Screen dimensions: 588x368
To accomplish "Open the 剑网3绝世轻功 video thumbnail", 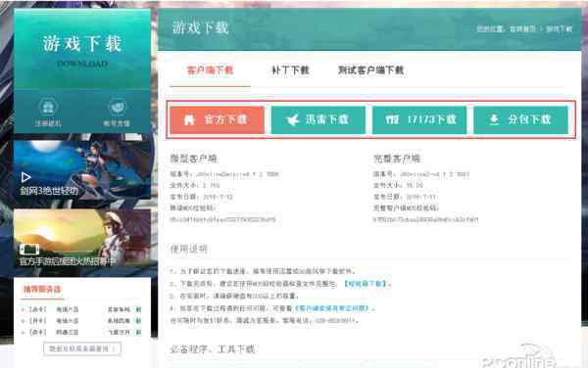I will (x=82, y=169).
